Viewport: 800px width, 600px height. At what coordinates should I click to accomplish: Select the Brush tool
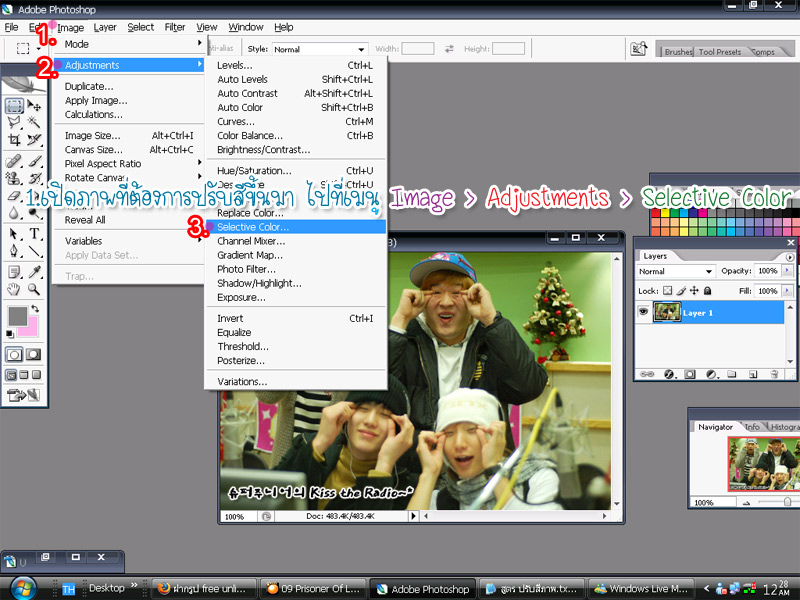[x=34, y=161]
